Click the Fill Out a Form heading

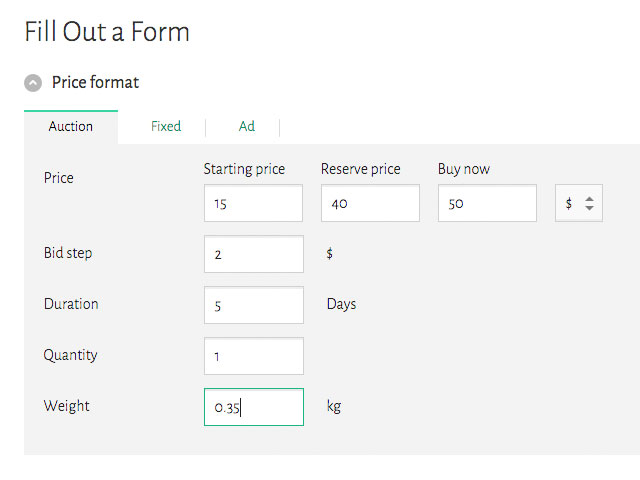pos(107,32)
